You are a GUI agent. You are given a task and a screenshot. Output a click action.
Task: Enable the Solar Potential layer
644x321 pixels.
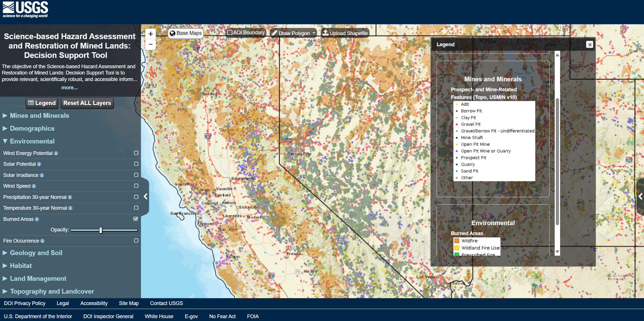[x=136, y=164]
